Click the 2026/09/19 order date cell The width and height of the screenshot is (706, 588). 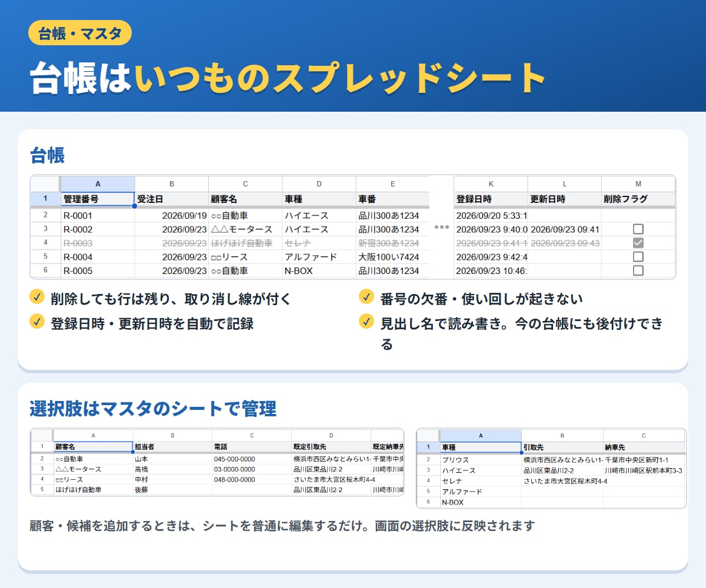[x=172, y=216]
